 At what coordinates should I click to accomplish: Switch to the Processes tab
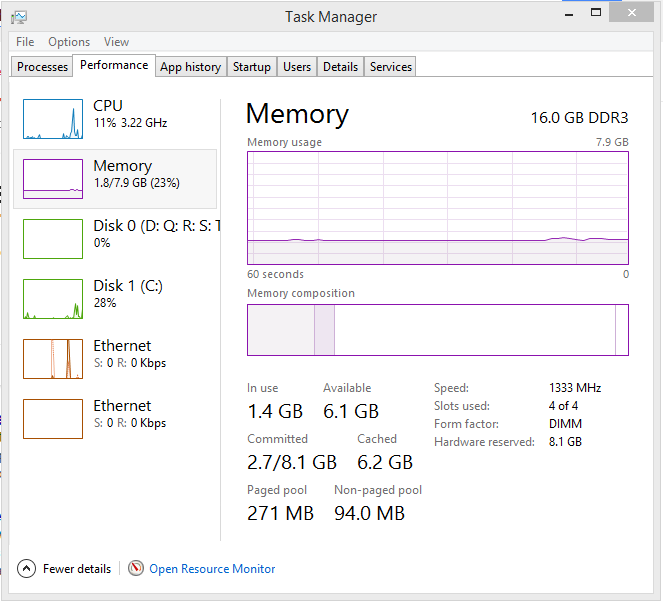click(43, 67)
